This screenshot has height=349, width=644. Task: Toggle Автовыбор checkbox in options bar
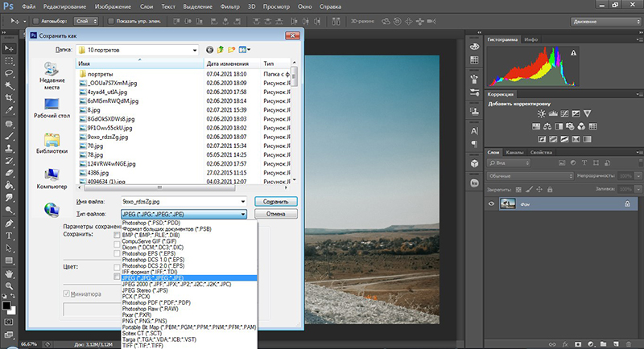[x=35, y=22]
